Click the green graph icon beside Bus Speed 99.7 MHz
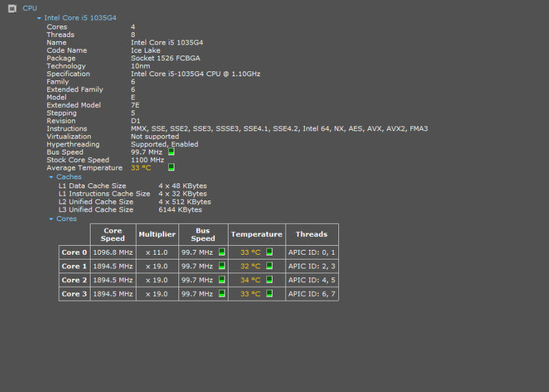 click(x=171, y=152)
